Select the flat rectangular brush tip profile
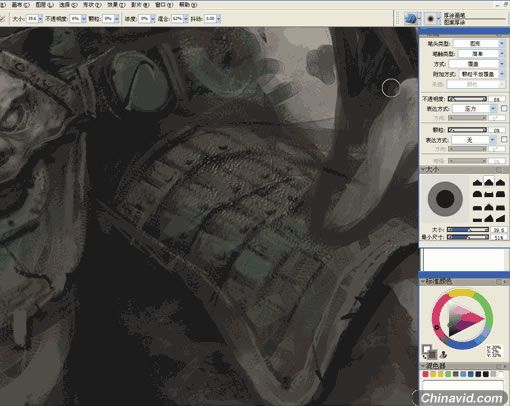The width and height of the screenshot is (510, 406). pyautogui.click(x=477, y=219)
